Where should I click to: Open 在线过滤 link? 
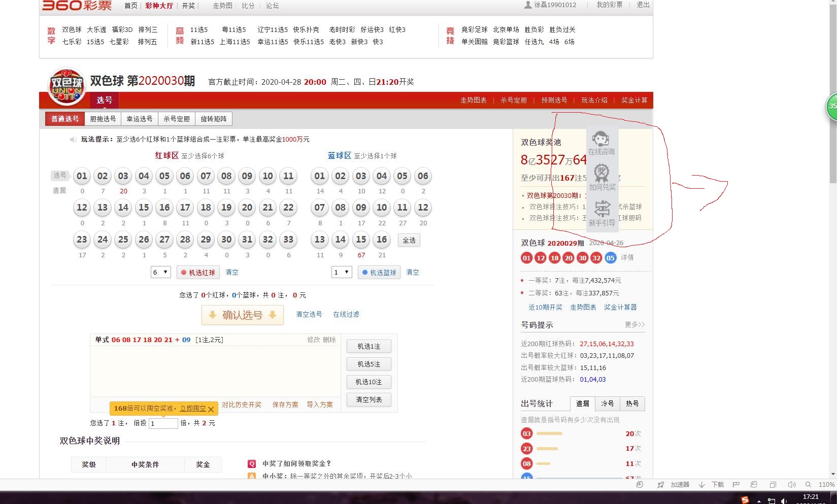click(346, 315)
